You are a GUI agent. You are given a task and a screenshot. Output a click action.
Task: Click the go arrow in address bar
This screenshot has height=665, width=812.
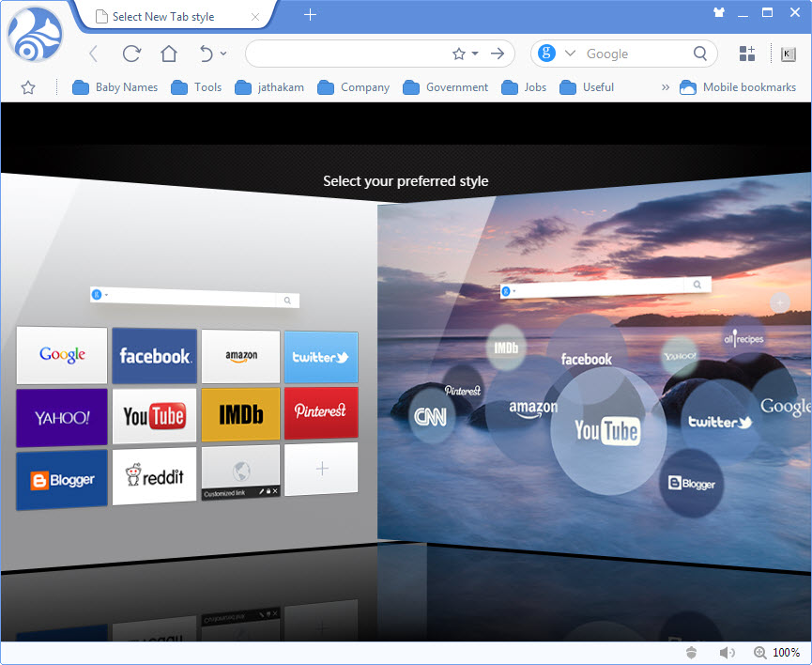498,54
